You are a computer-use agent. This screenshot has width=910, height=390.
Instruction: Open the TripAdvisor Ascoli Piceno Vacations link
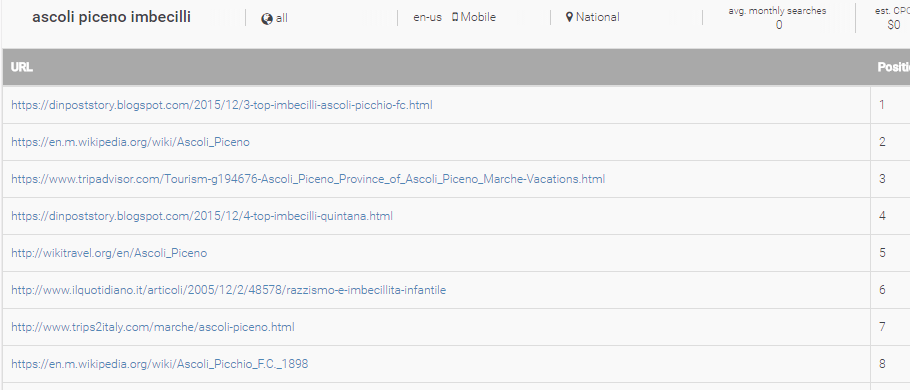click(x=308, y=179)
